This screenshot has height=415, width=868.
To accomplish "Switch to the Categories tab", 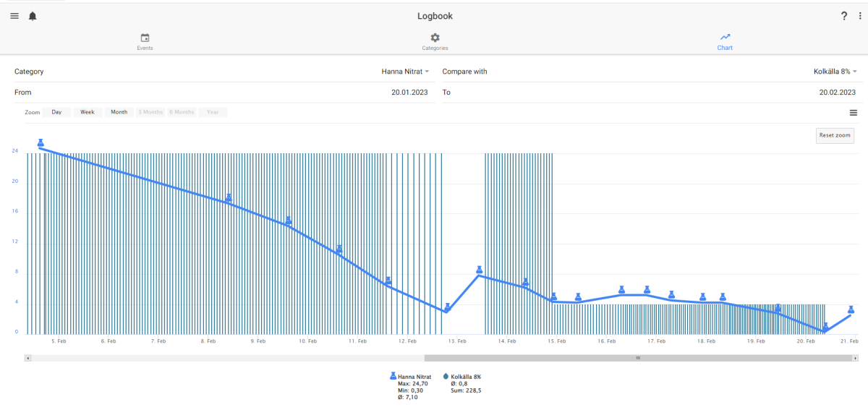I will coord(435,42).
